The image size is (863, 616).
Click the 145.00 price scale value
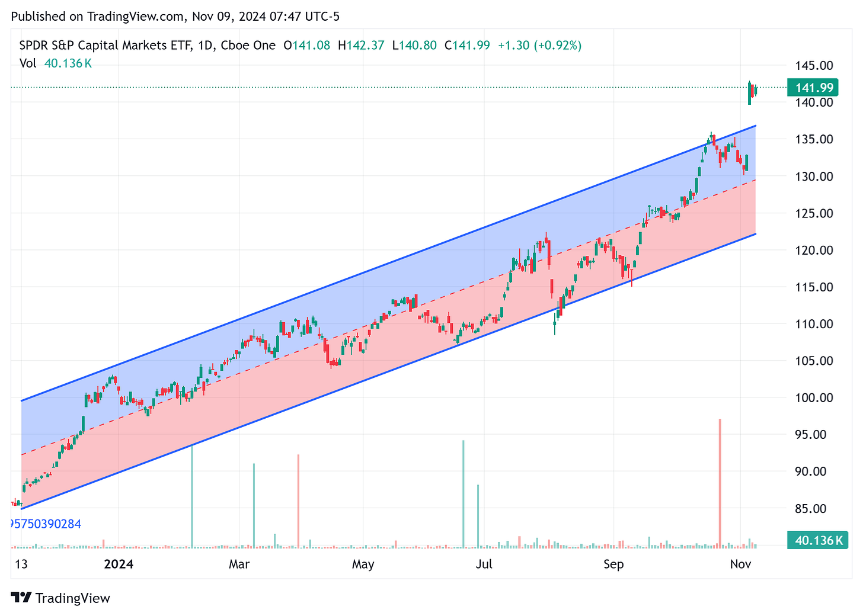[x=813, y=65]
